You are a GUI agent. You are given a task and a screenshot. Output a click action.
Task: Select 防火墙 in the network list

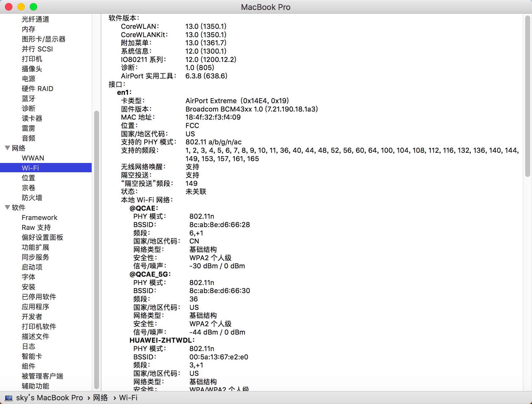pyautogui.click(x=32, y=198)
